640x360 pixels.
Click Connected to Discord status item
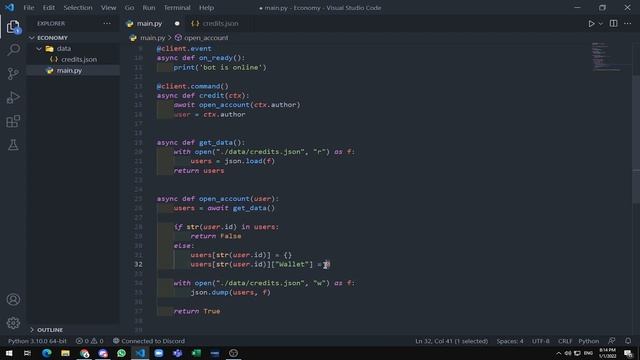[149, 341]
